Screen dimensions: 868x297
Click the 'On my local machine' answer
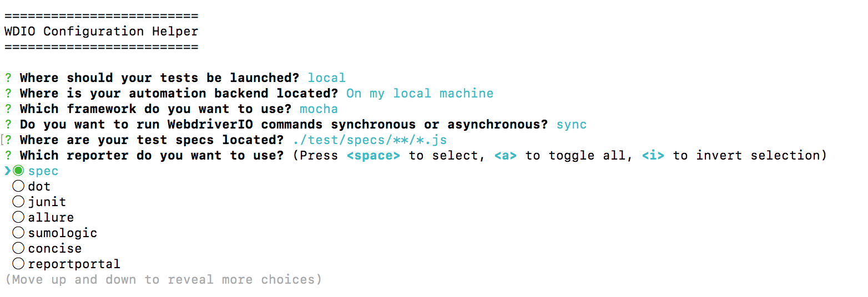[420, 93]
